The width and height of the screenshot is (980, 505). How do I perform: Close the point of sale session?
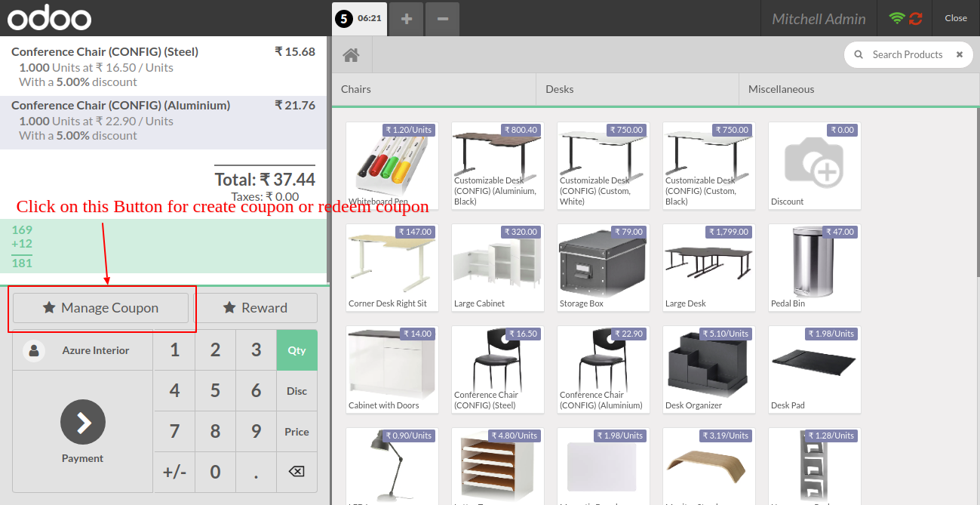(x=956, y=18)
